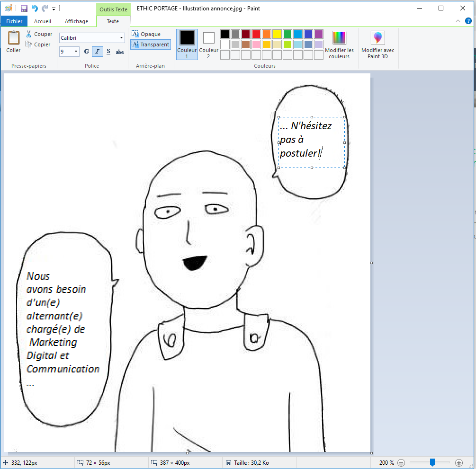Click inside the text box after postuler!
The width and height of the screenshot is (476, 469).
pyautogui.click(x=322, y=153)
